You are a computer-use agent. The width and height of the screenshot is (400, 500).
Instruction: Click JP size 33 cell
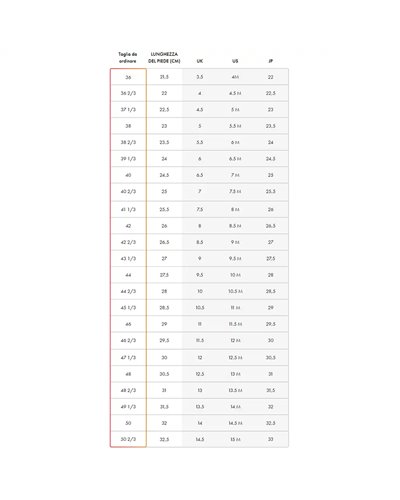tap(271, 439)
